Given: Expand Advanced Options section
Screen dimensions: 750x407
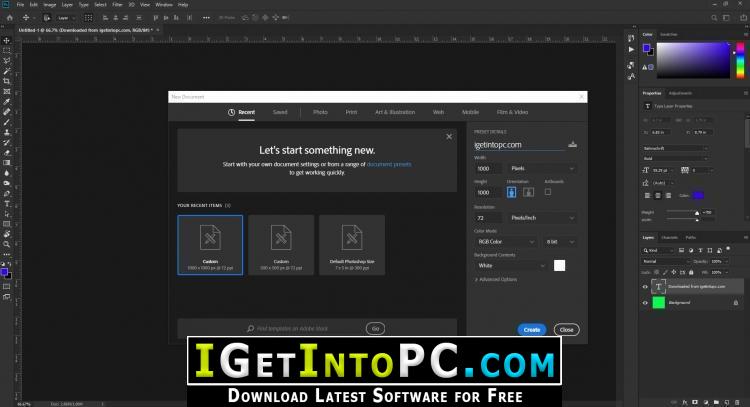Looking at the screenshot, I should 496,279.
